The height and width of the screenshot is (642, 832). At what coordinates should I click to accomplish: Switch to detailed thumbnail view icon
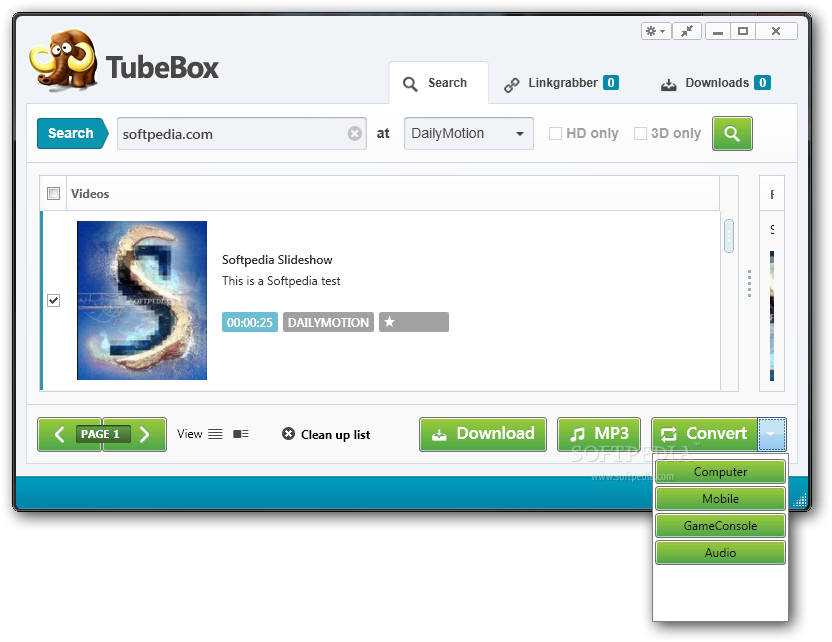pyautogui.click(x=240, y=434)
